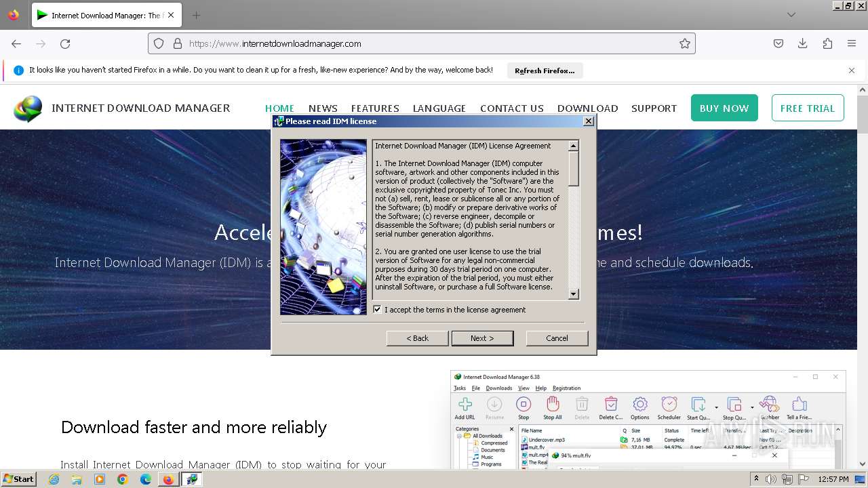Viewport: 868px width, 488px height.
Task: Switch to Firefox in the taskbar
Action: pos(168,479)
